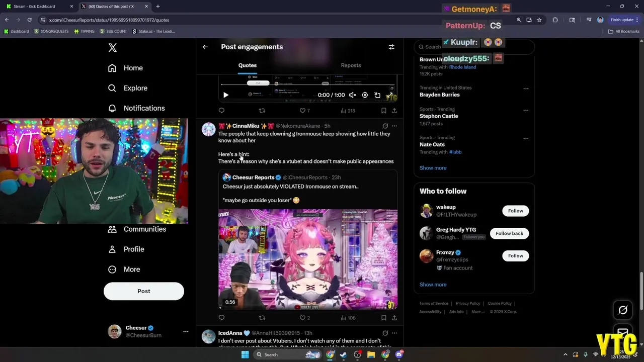
Task: Open a new browser tab
Action: click(x=158, y=7)
